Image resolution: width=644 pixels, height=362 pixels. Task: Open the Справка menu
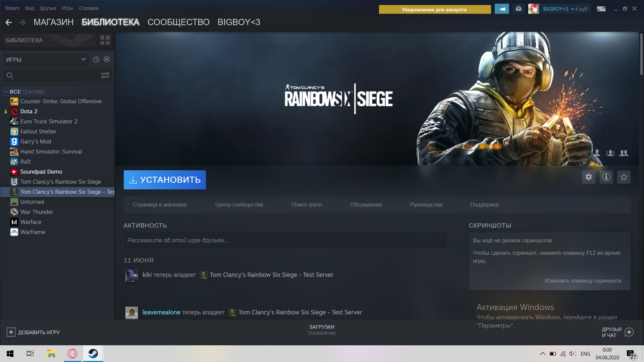[x=89, y=8]
